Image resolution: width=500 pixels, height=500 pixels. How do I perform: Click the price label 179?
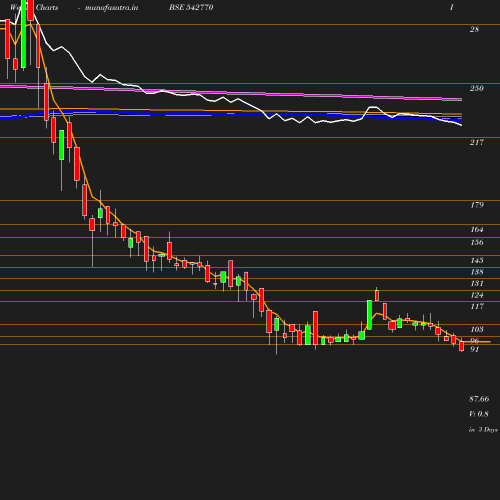[477, 205]
